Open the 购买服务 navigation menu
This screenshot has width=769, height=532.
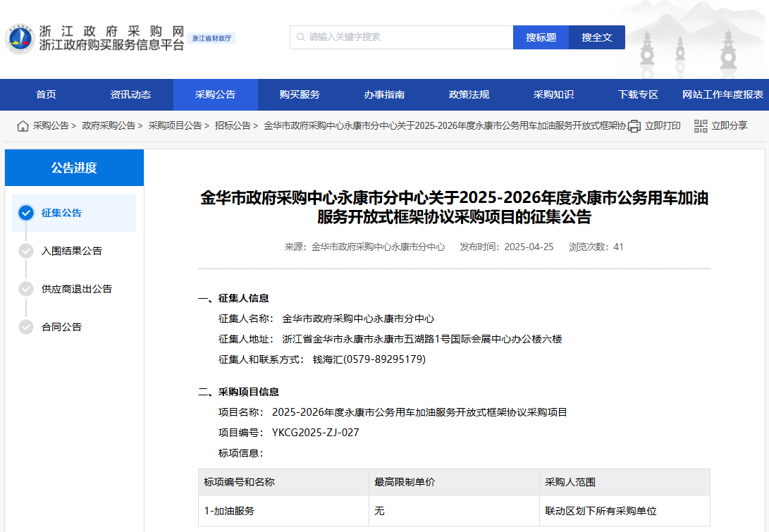tap(300, 94)
